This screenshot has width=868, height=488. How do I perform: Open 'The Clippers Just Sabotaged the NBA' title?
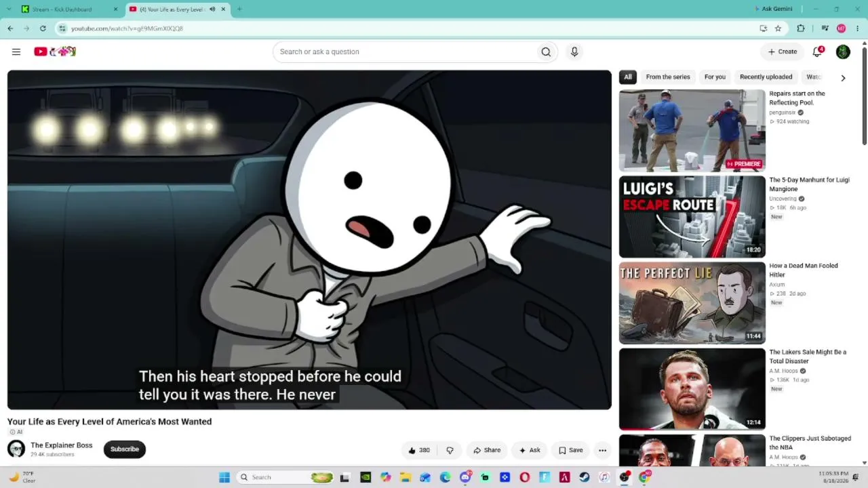click(x=810, y=443)
